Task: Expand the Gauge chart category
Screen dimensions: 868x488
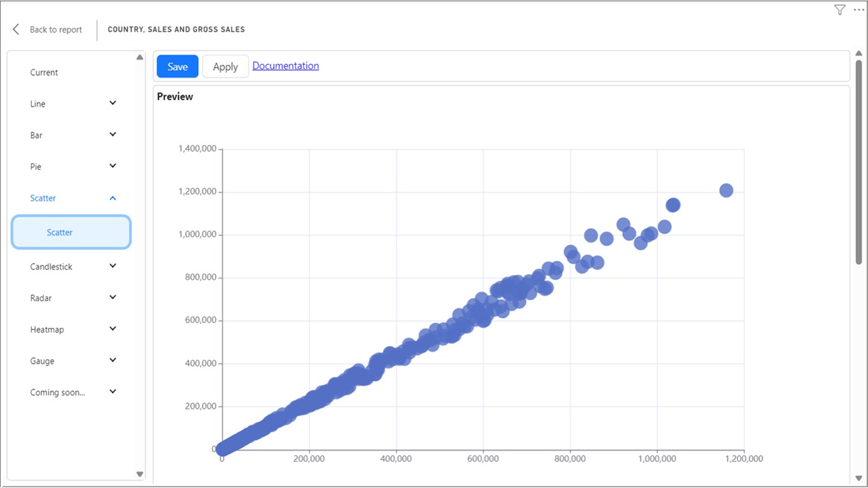Action: pyautogui.click(x=112, y=360)
